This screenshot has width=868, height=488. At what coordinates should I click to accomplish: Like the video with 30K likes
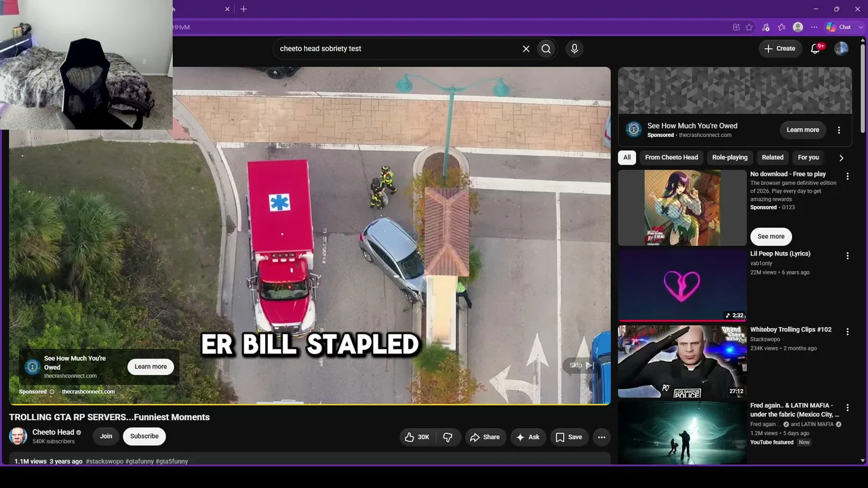[x=417, y=437]
